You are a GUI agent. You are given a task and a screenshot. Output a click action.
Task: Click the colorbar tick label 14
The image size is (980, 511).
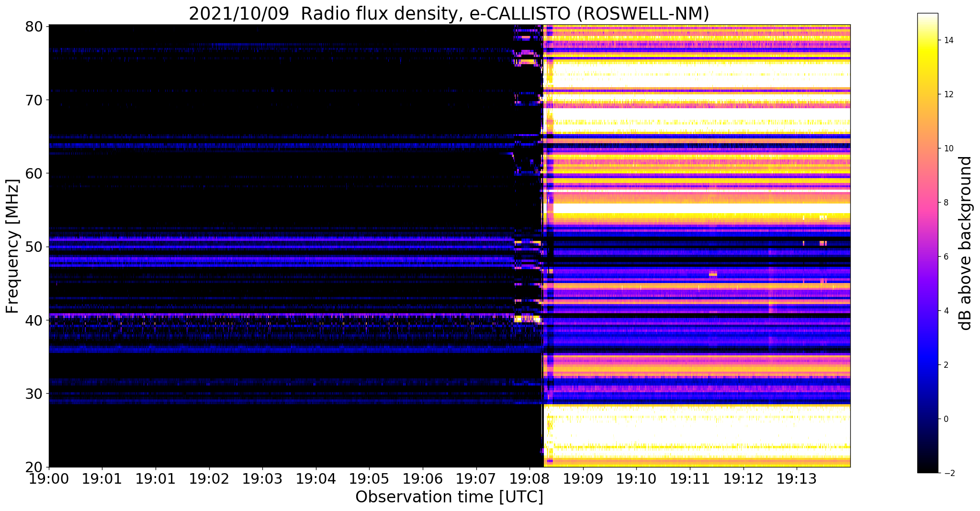point(948,40)
